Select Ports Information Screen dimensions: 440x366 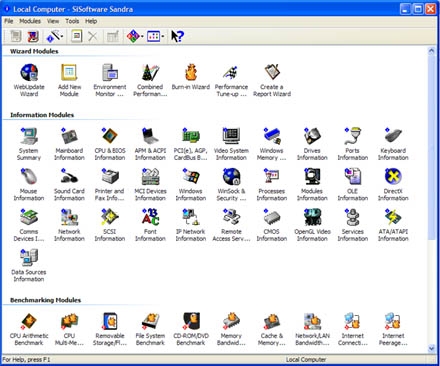pos(353,144)
